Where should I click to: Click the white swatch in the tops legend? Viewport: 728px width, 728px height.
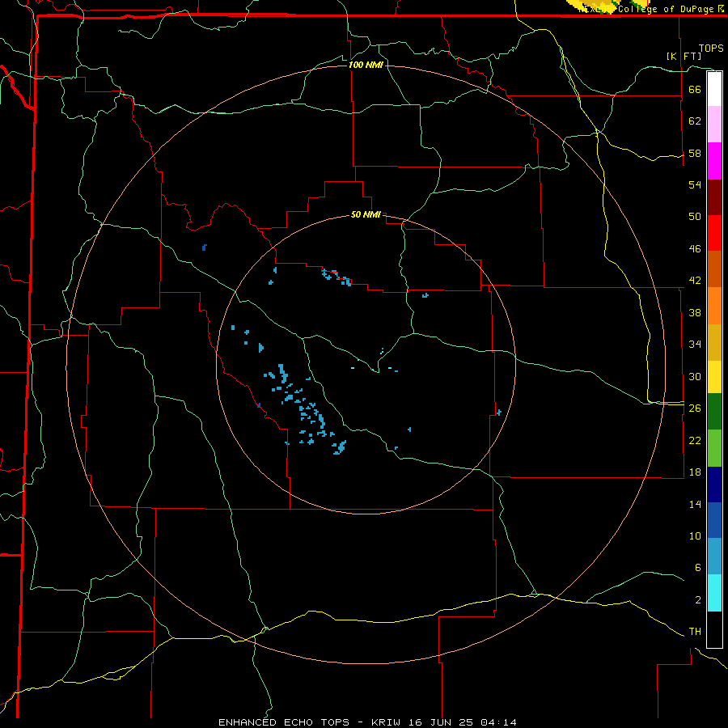[x=714, y=89]
